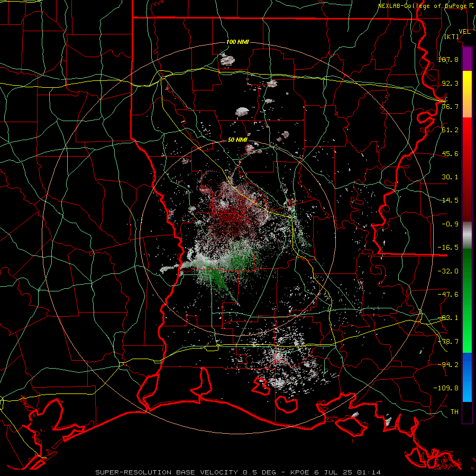
Task: Click the 50 NMI range ring label
Action: pyautogui.click(x=237, y=140)
